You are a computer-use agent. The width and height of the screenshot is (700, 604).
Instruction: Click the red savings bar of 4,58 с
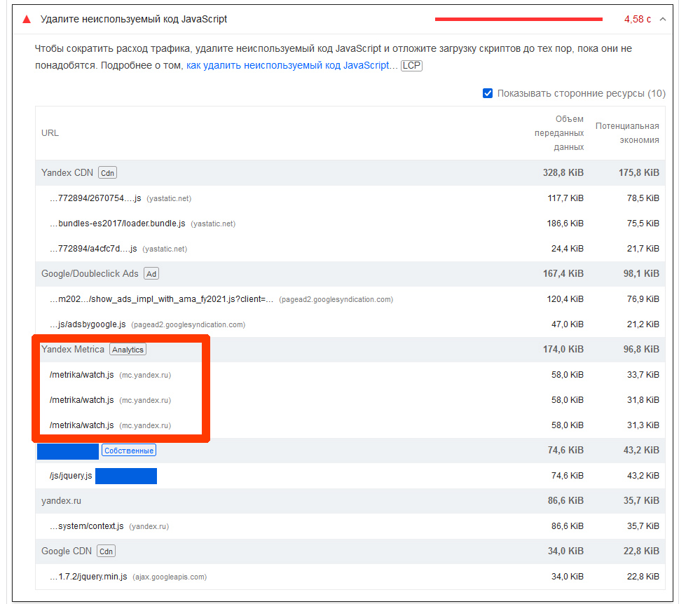point(519,19)
